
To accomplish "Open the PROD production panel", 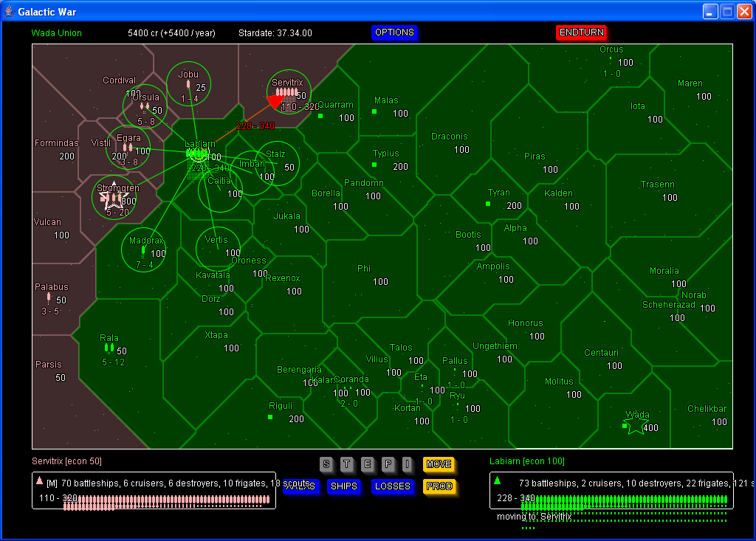I will 439,486.
